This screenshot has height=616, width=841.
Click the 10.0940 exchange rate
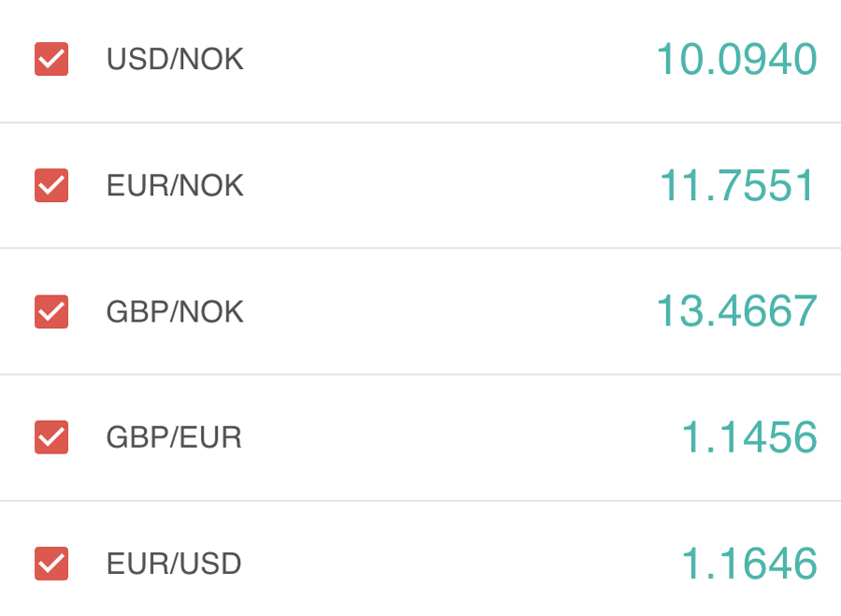tap(736, 60)
